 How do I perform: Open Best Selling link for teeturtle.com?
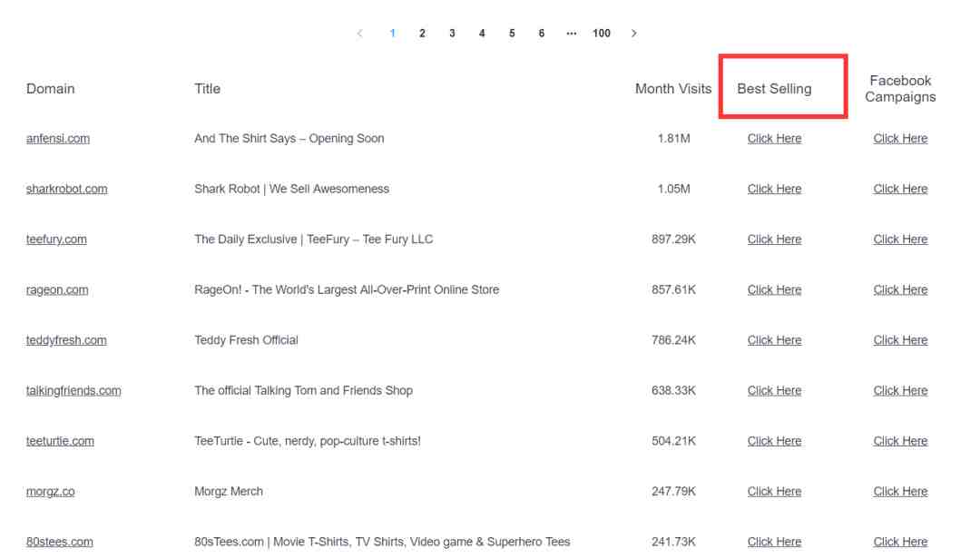pyautogui.click(x=774, y=441)
